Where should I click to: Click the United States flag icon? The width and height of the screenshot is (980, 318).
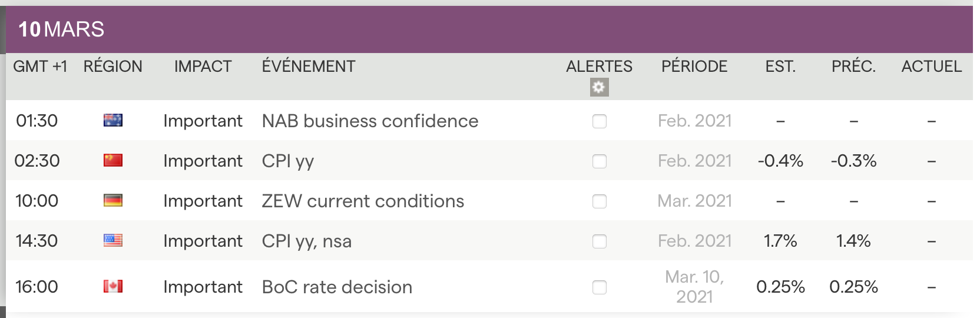pos(113,241)
